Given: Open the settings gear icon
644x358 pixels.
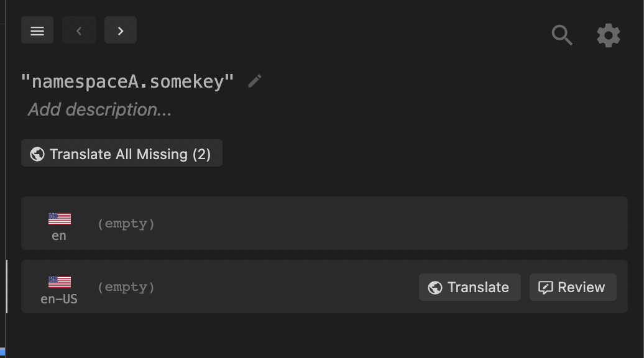Looking at the screenshot, I should 608,35.
